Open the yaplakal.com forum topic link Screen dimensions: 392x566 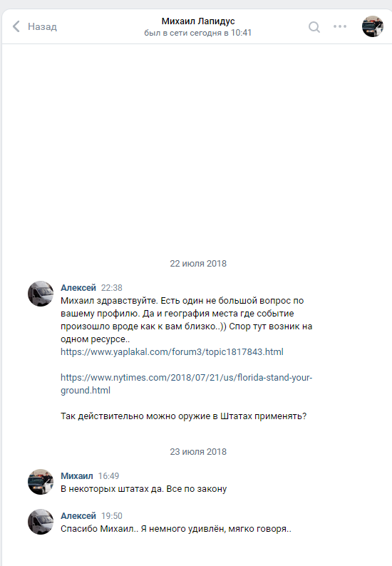172,352
